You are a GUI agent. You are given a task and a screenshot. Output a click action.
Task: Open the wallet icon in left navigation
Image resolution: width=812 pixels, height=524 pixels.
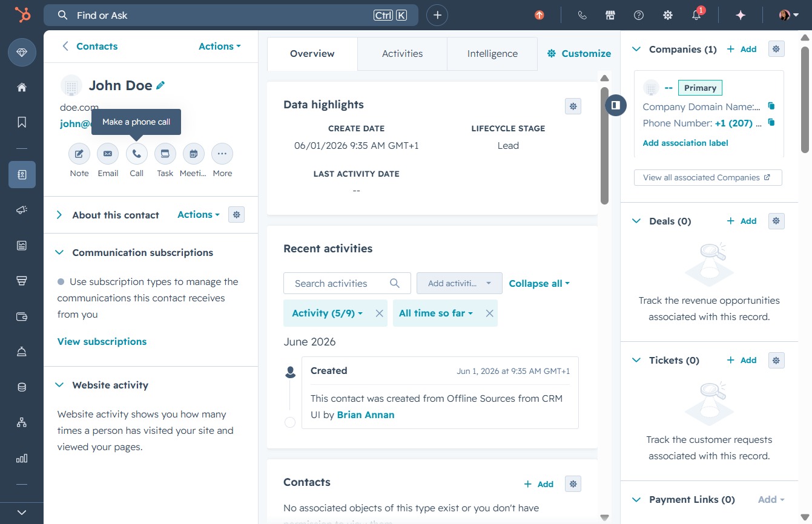click(x=22, y=316)
